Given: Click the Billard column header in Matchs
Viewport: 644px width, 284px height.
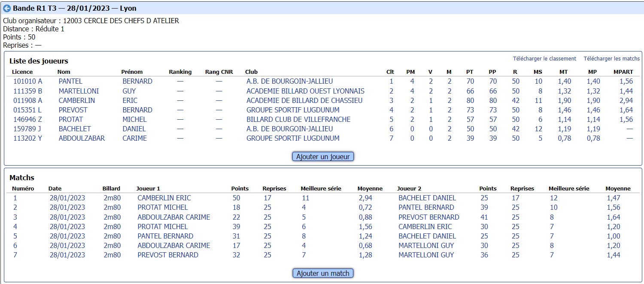Looking at the screenshot, I should tap(111, 189).
